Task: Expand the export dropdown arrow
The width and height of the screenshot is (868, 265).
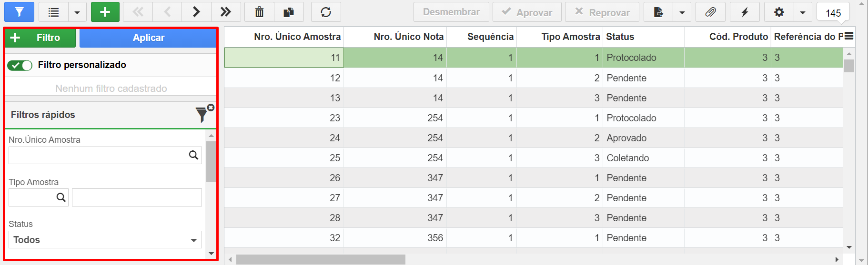Action: click(682, 12)
